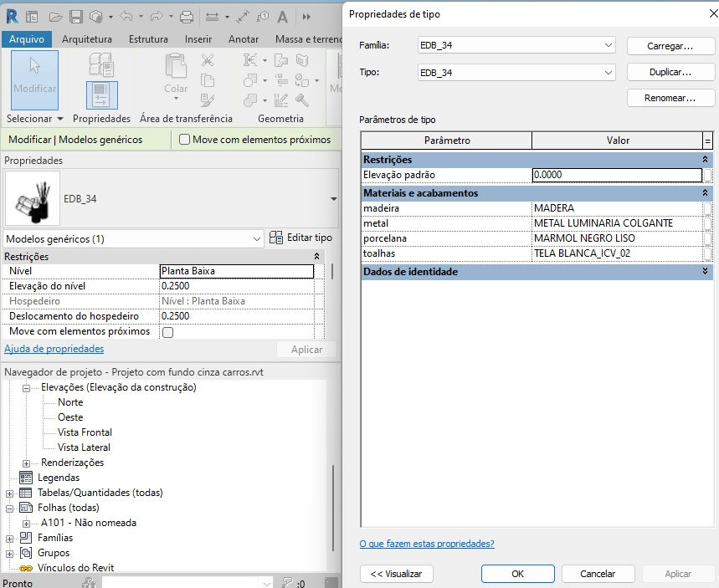Collapse Materiais e acabamentos group
The image size is (719, 588).
coord(705,193)
